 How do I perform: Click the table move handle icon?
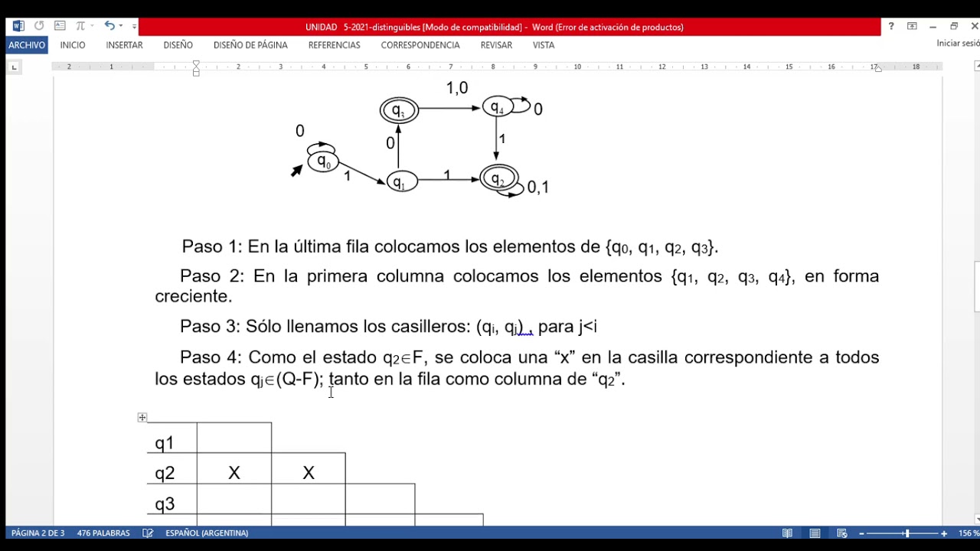[x=142, y=417]
